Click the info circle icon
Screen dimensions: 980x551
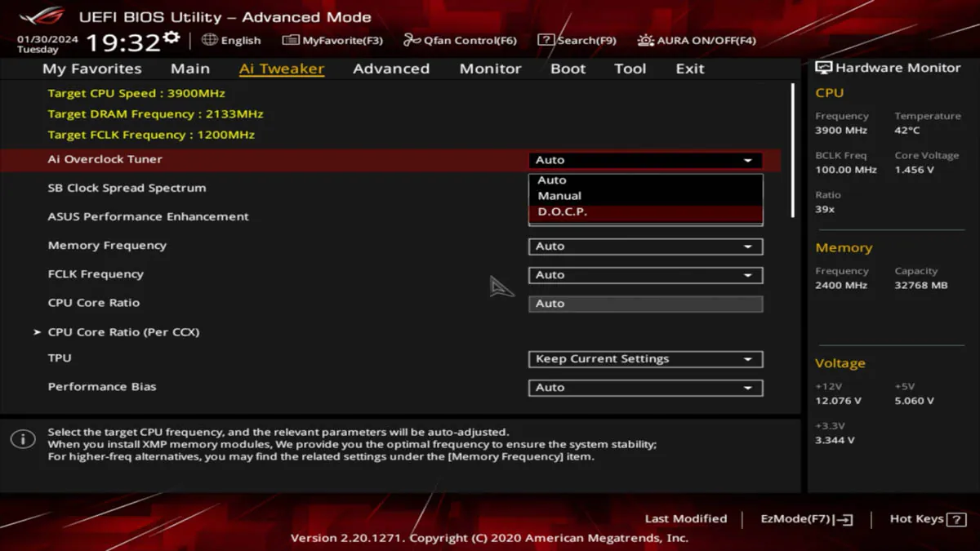click(23, 439)
